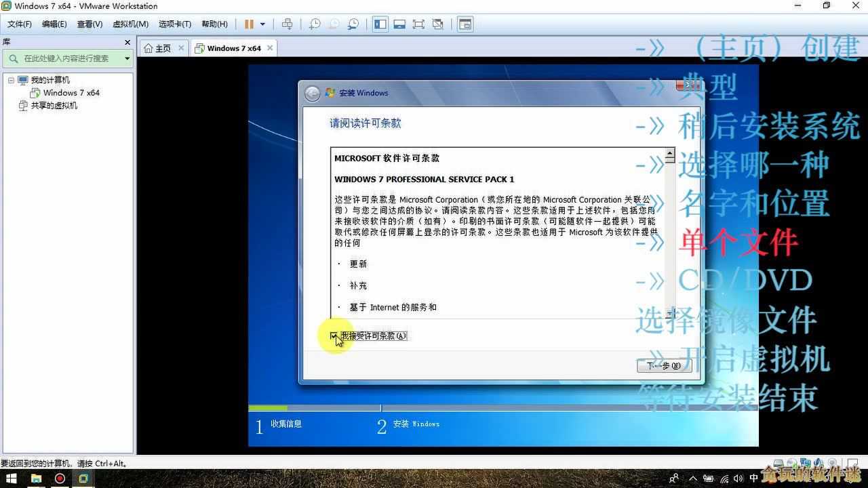Click the volume speaker tray icon

739,479
